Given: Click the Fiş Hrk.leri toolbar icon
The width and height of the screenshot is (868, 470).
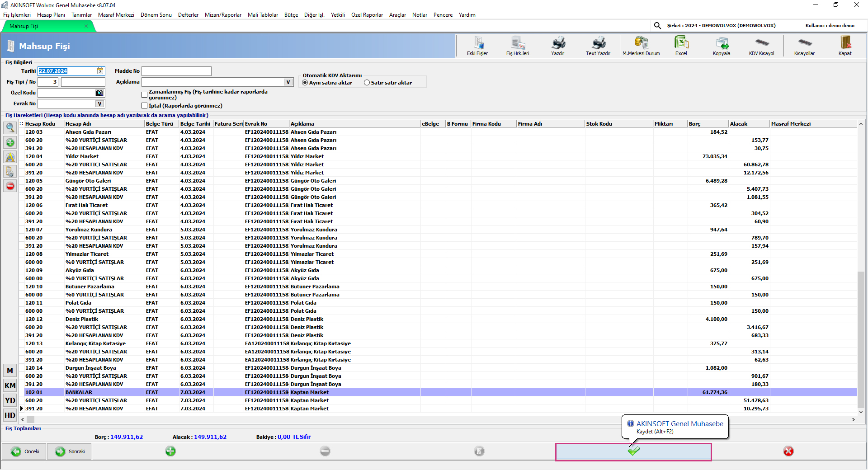Looking at the screenshot, I should click(x=518, y=46).
